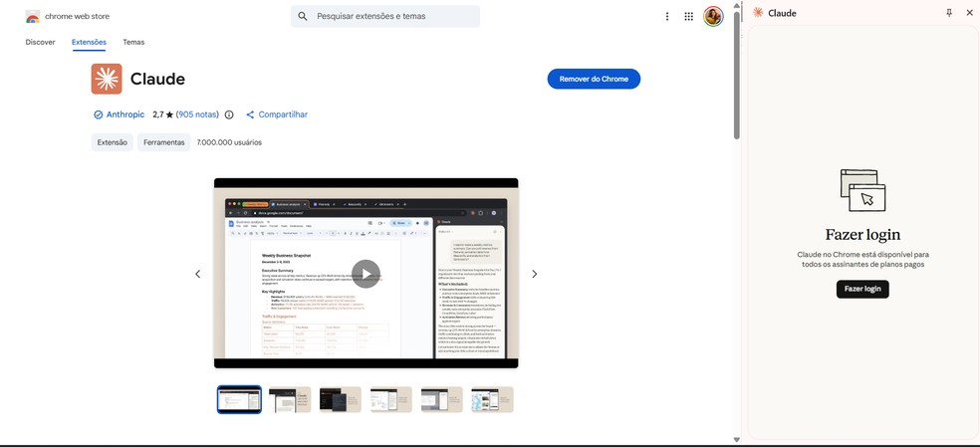Viewport: 980px width, 447px height.
Task: Click the Fazer login button
Action: 862,289
